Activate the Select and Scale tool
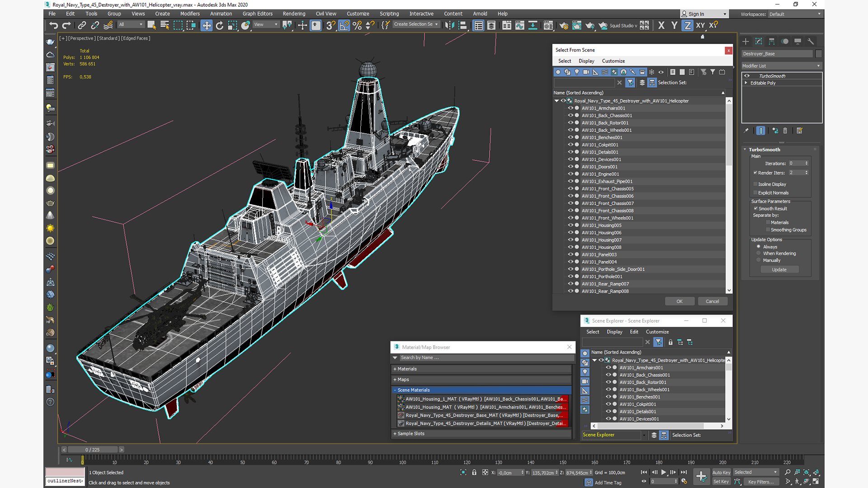The image size is (868, 488). point(232,25)
